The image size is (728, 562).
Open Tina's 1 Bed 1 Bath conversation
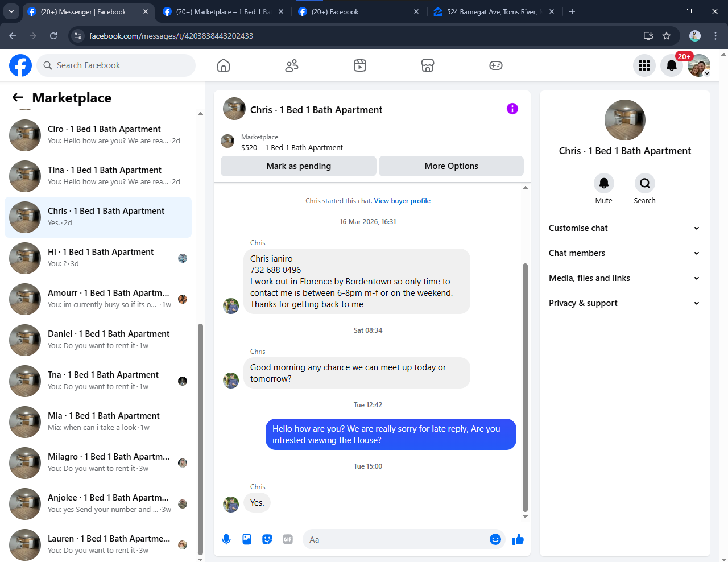pyautogui.click(x=98, y=176)
